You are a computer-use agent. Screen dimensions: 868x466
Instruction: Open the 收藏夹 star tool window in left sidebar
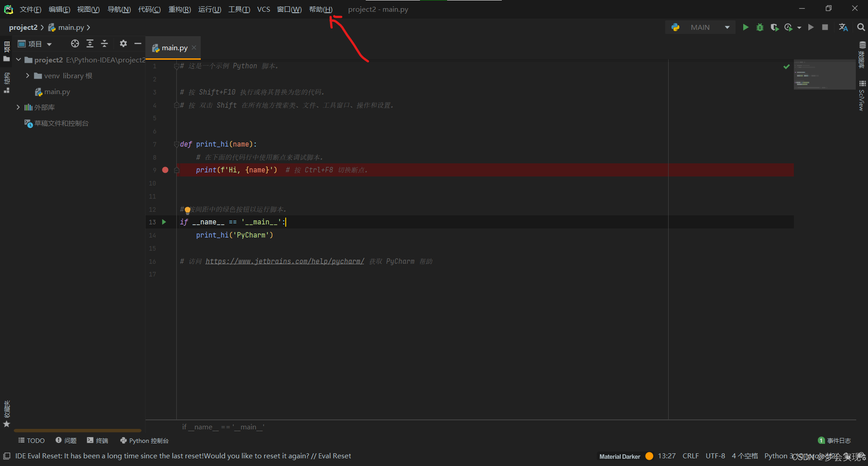coord(7,414)
